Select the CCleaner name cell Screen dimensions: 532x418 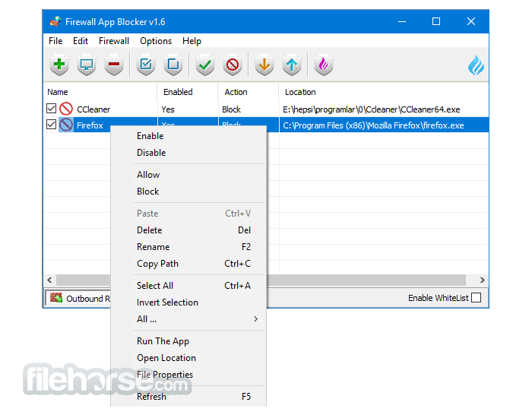tap(93, 109)
